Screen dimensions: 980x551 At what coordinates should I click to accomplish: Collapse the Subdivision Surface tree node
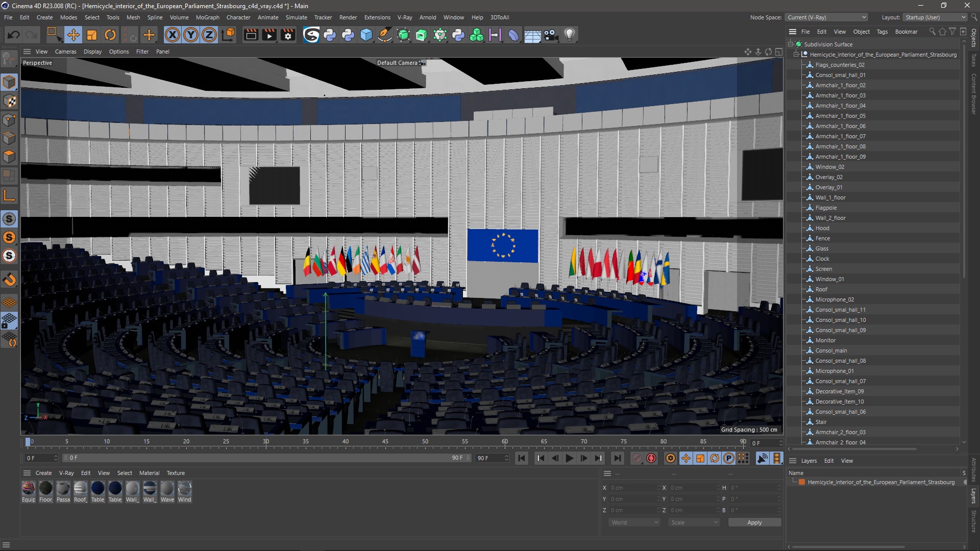(790, 44)
